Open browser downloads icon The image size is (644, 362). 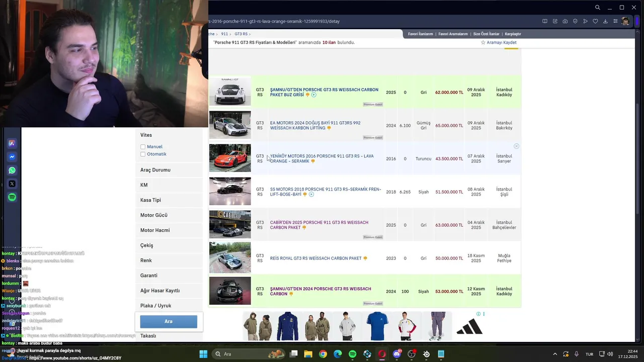[x=605, y=21]
